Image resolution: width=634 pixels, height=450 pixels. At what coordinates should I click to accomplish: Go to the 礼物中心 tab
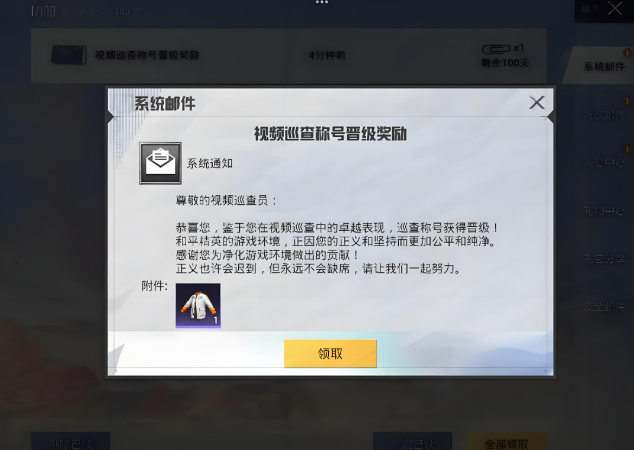coord(604,211)
